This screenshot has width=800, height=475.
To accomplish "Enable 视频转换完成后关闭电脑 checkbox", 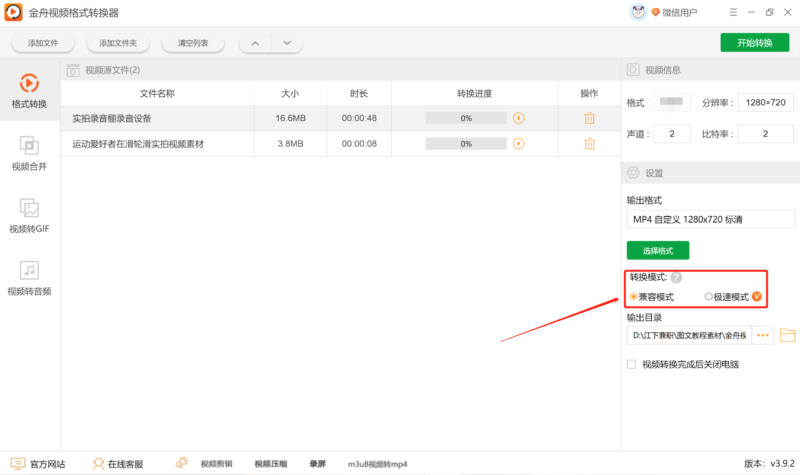I will point(631,365).
